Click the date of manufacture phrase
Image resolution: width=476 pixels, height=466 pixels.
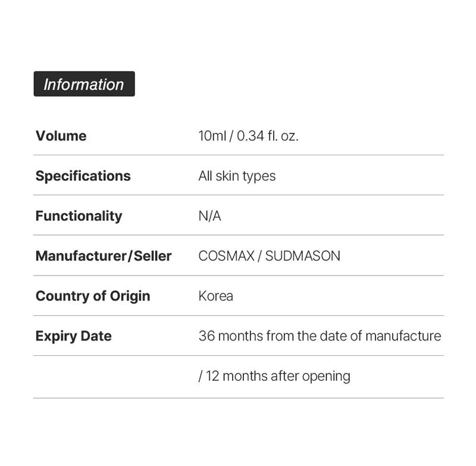coord(380,336)
